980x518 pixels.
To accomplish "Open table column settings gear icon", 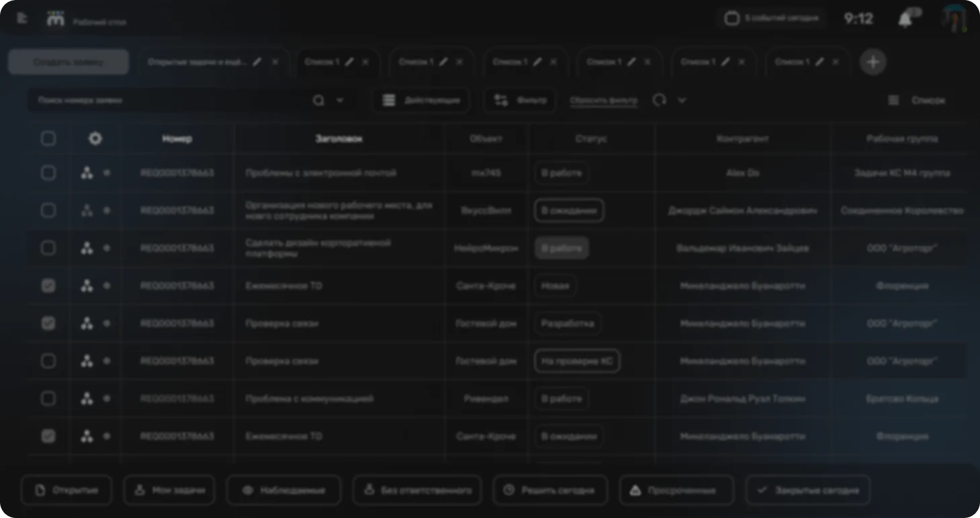I will pos(95,138).
